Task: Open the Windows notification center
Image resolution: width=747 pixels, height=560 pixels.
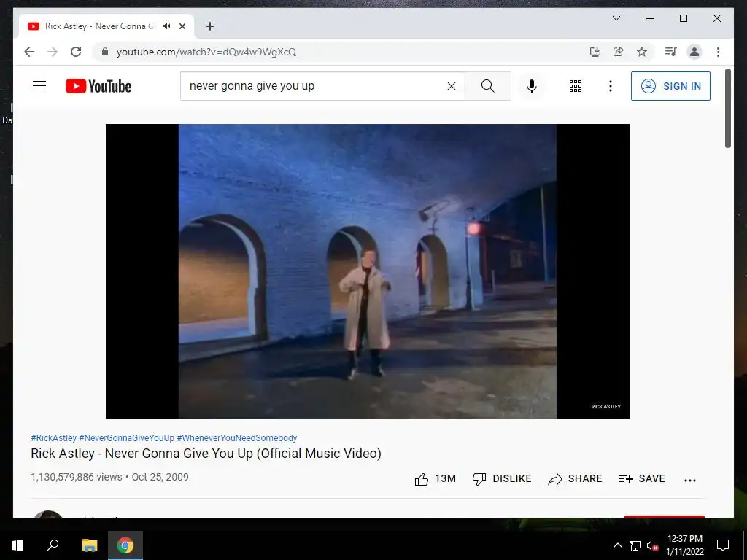Action: point(723,545)
